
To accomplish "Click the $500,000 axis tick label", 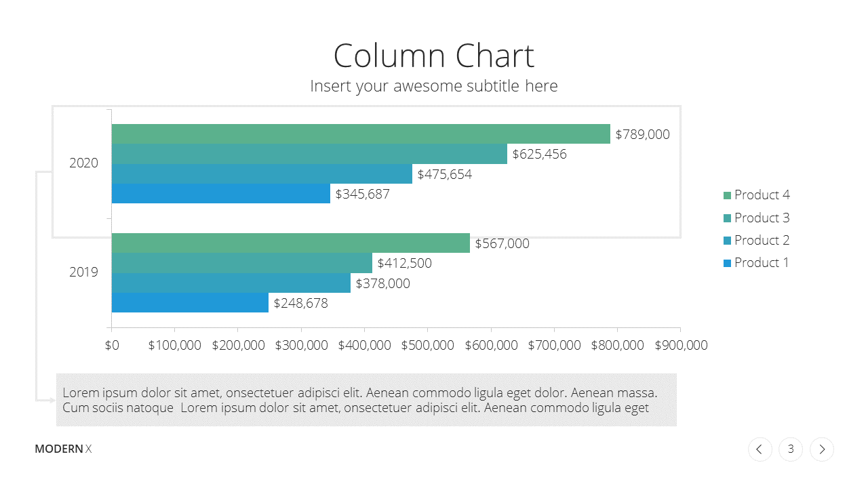I will click(x=428, y=346).
